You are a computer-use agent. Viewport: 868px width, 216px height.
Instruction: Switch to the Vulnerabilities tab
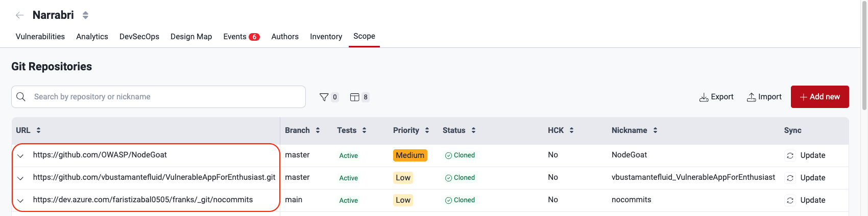click(40, 37)
